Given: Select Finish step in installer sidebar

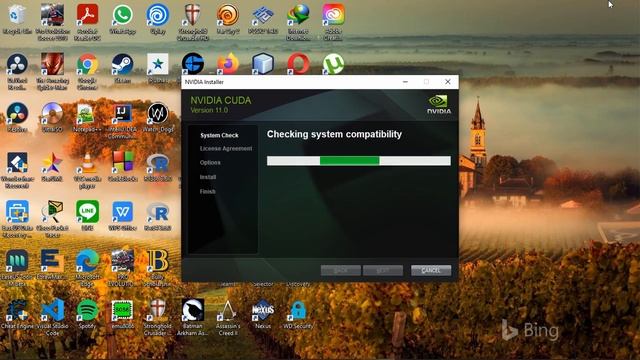Looking at the screenshot, I should point(207,191).
